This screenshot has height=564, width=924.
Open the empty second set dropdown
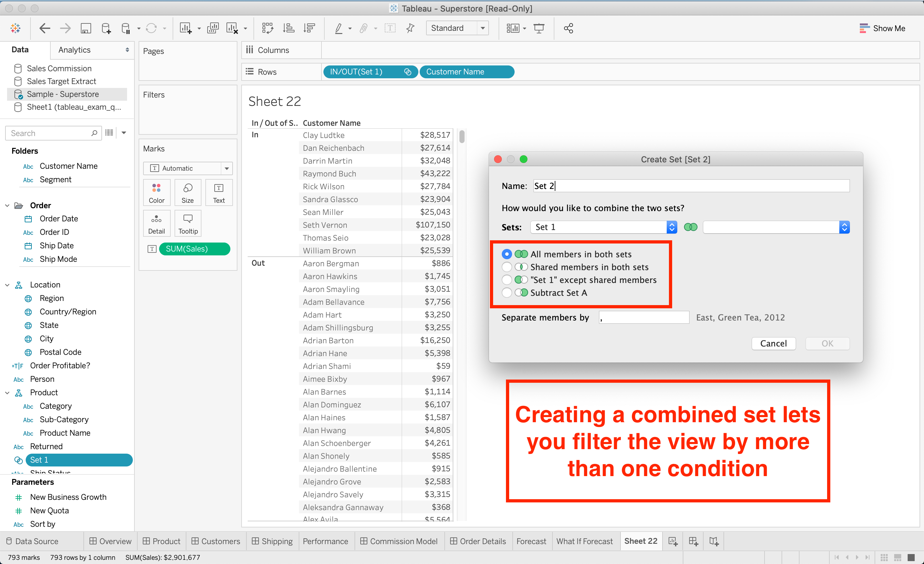point(775,227)
